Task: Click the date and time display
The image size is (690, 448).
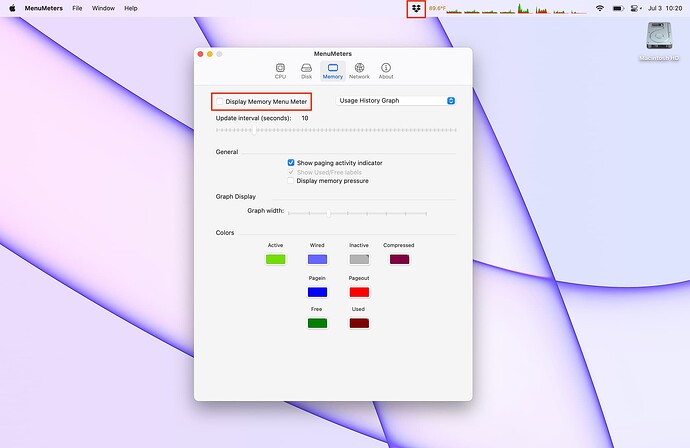Action: (665, 8)
